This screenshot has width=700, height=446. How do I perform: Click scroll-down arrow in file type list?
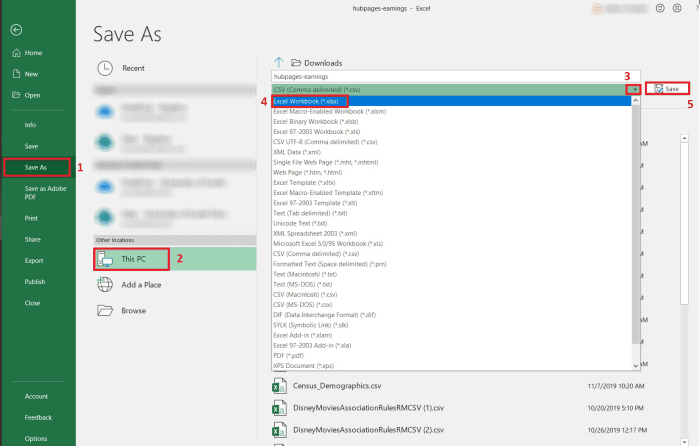coord(636,366)
